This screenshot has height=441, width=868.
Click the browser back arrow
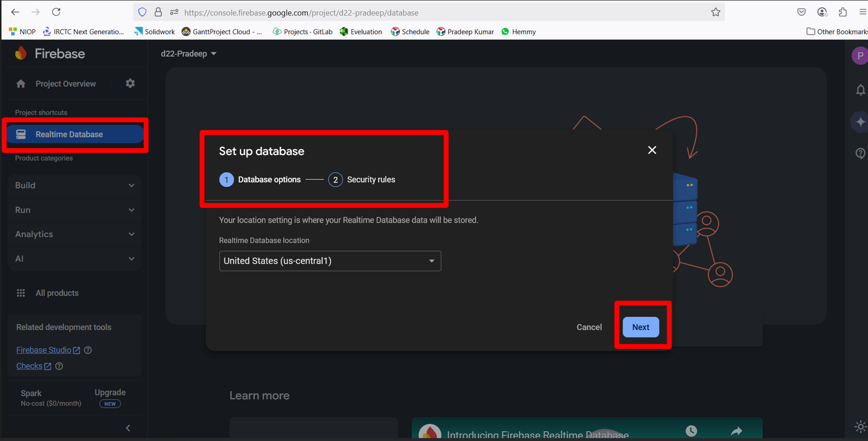coord(15,12)
